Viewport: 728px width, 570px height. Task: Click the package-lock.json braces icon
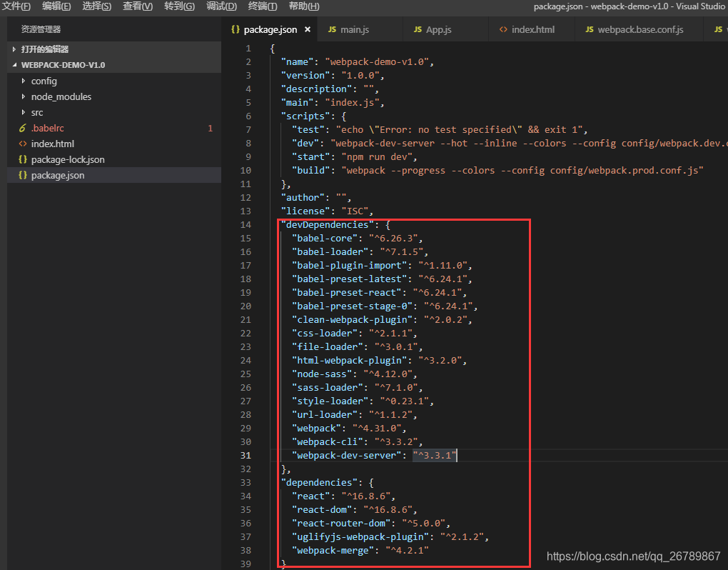[22, 159]
